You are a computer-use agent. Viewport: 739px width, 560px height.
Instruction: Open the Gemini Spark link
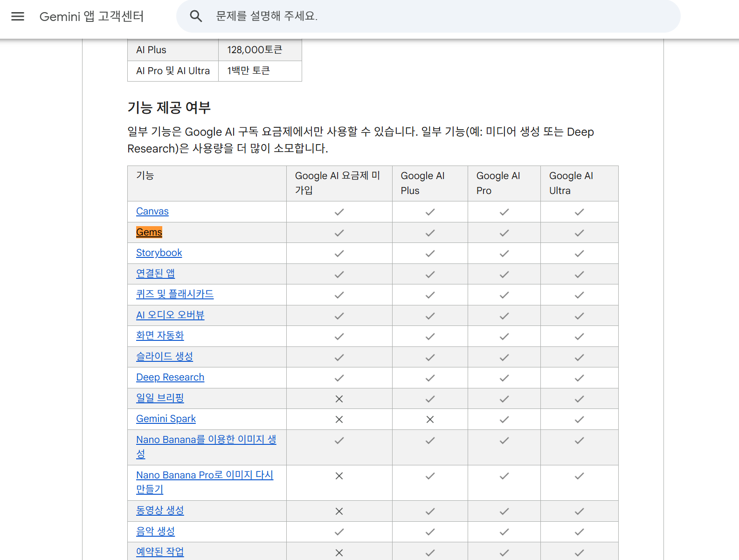(166, 419)
